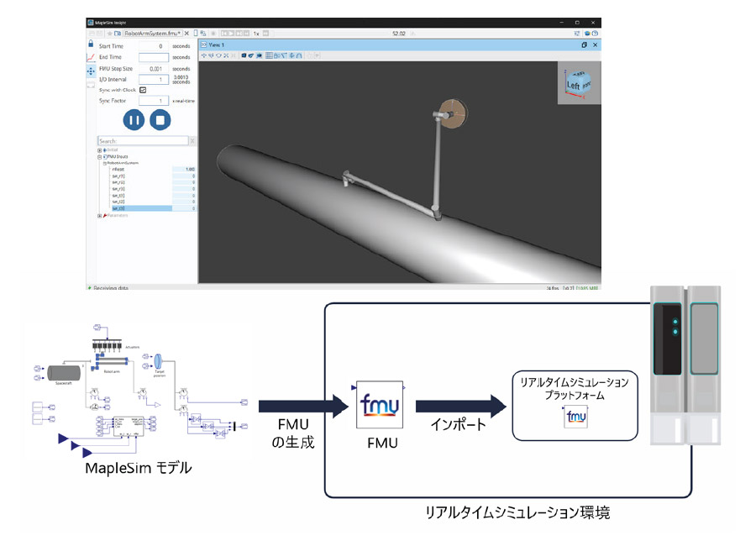Click the blue icon beside help
This screenshot has height=546, width=756.
[x=587, y=34]
